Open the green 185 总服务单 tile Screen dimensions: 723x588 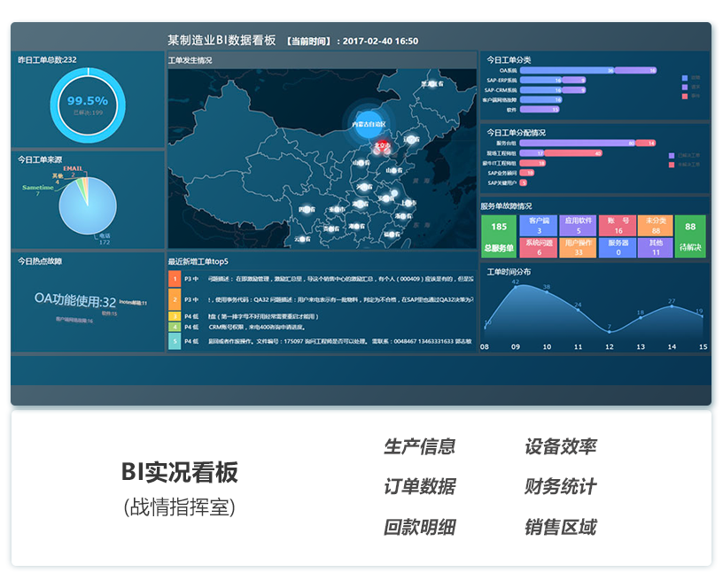click(x=499, y=236)
